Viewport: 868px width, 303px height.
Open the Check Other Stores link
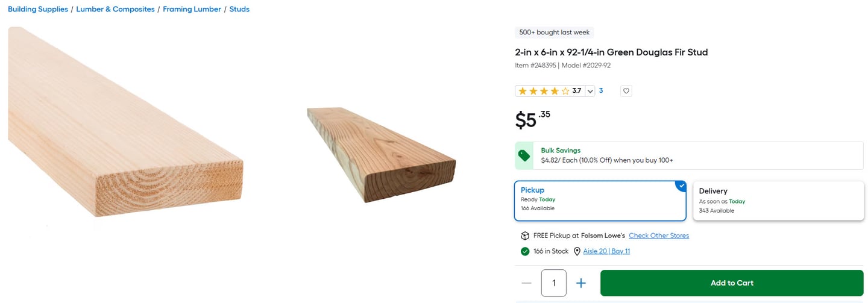coord(659,236)
